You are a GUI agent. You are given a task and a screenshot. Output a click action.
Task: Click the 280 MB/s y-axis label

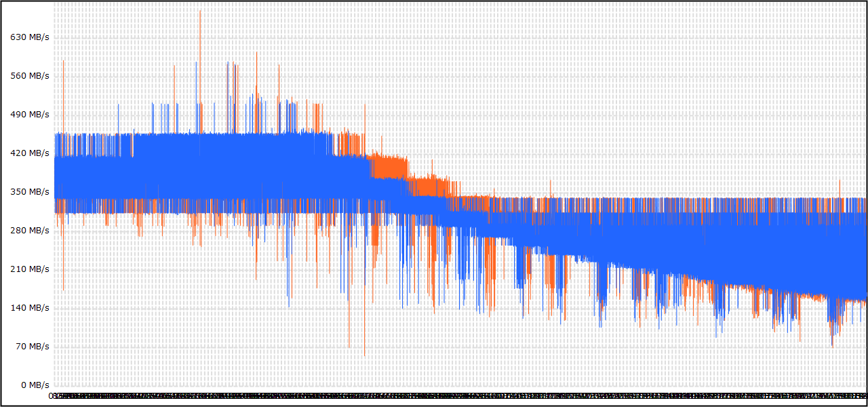click(30, 230)
